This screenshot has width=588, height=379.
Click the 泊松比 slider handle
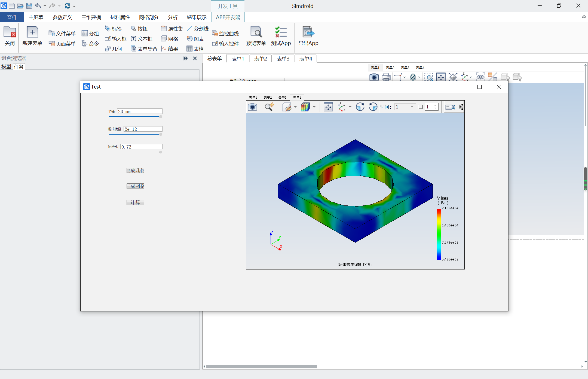[x=161, y=152]
